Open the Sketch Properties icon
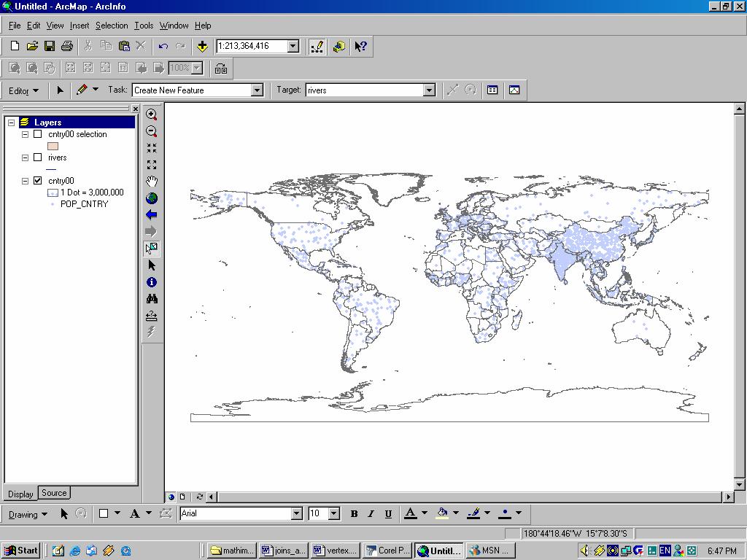The width and height of the screenshot is (747, 560). click(x=514, y=90)
